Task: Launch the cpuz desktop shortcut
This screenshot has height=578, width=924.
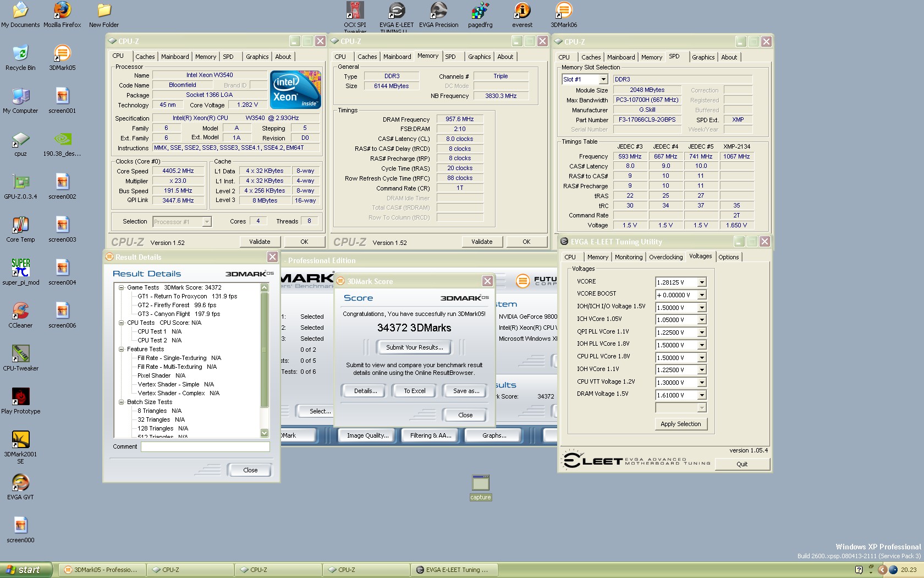Action: [x=20, y=144]
